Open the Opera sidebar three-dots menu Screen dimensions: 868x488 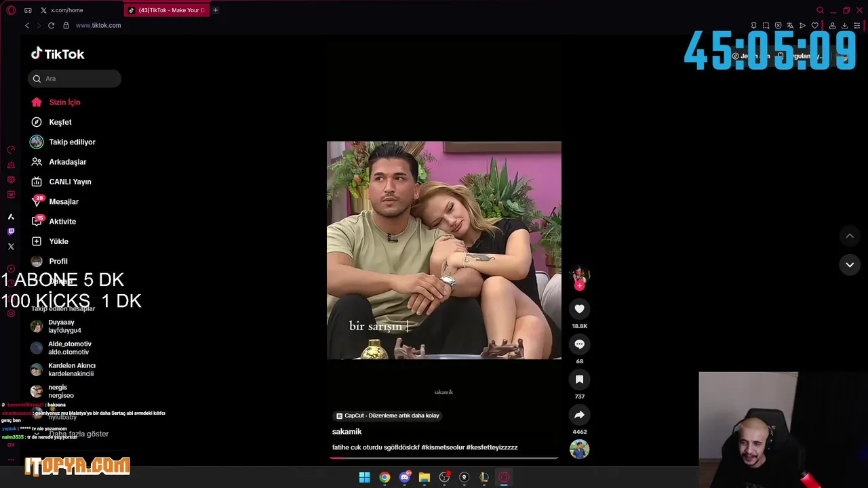(11, 460)
